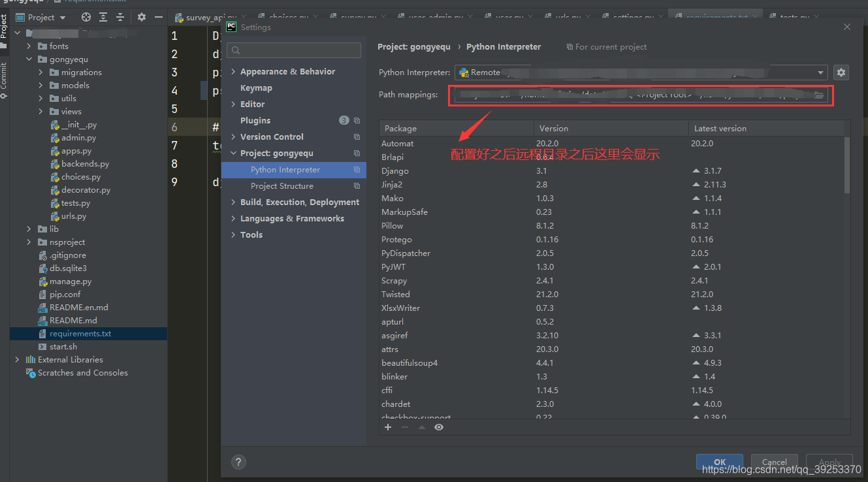Viewport: 868px width, 482px height.
Task: Click the OK button
Action: coord(720,462)
